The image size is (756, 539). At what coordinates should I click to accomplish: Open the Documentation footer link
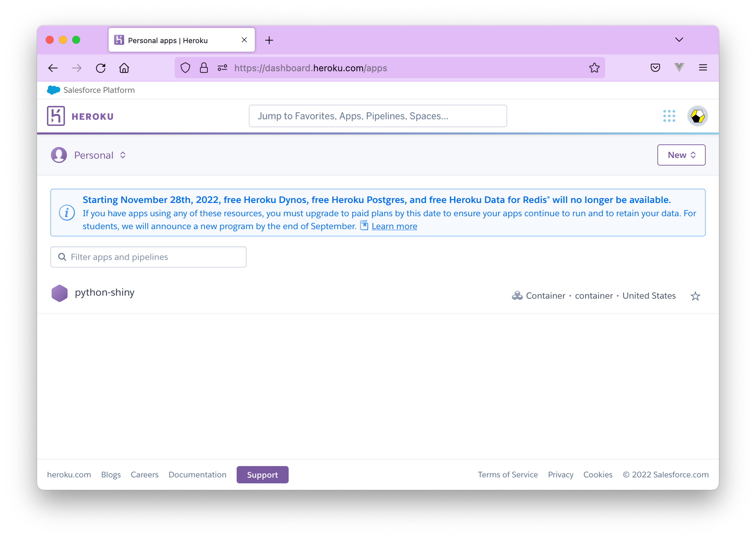[197, 475]
